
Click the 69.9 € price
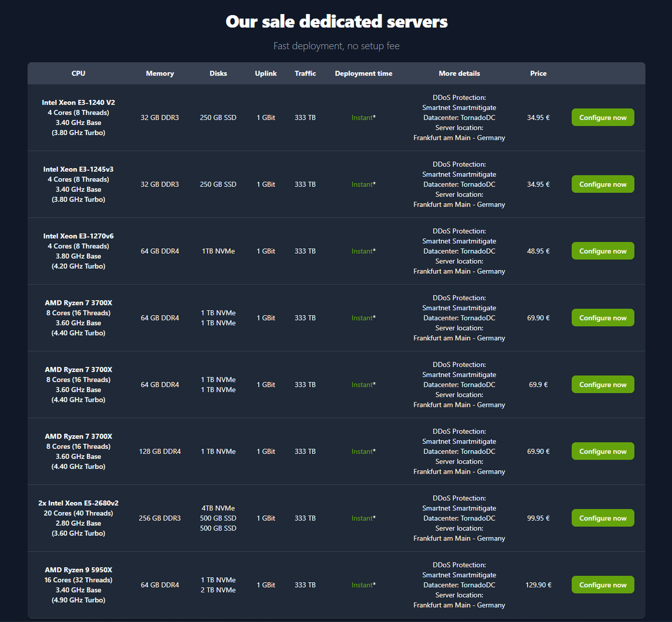538,384
